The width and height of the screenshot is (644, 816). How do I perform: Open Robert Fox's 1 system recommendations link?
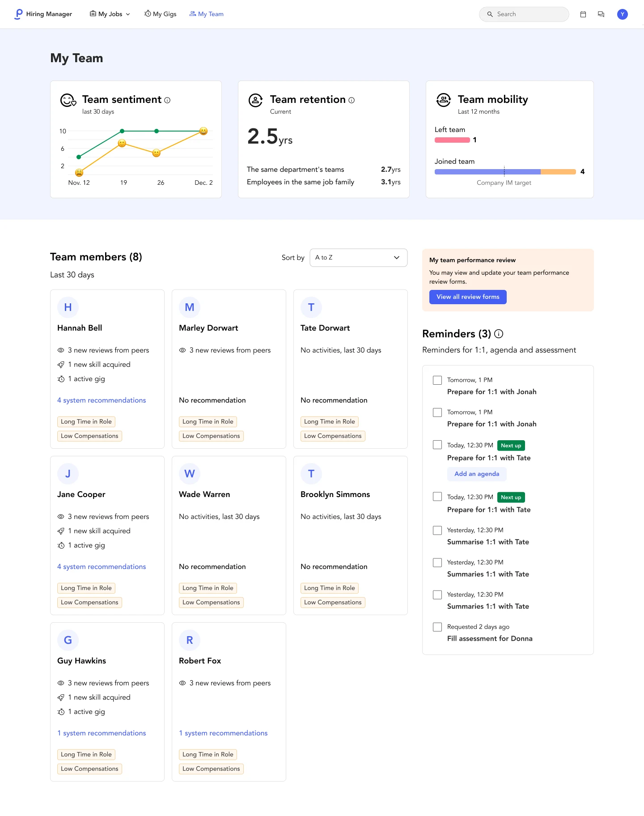(223, 733)
